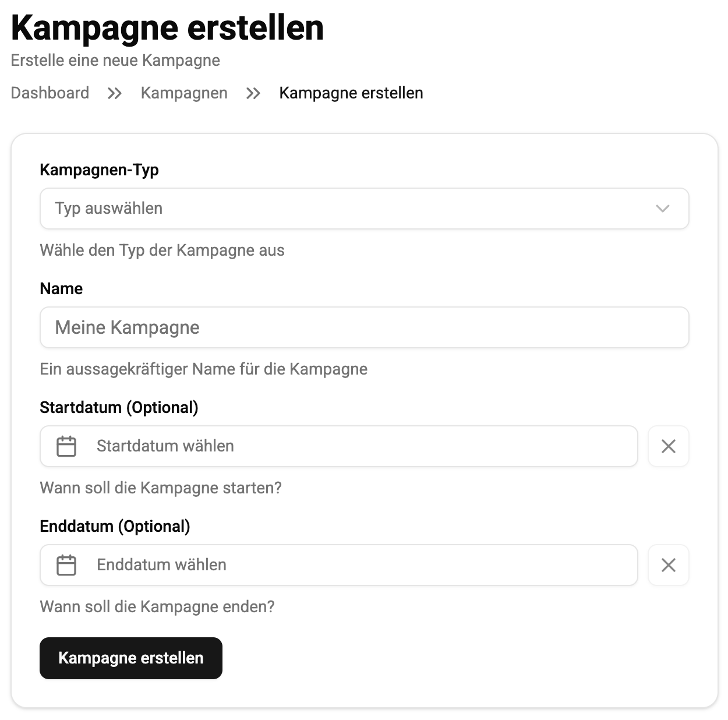Click the double-chevron separator after Kampagnen
The image size is (728, 720).
(x=253, y=93)
